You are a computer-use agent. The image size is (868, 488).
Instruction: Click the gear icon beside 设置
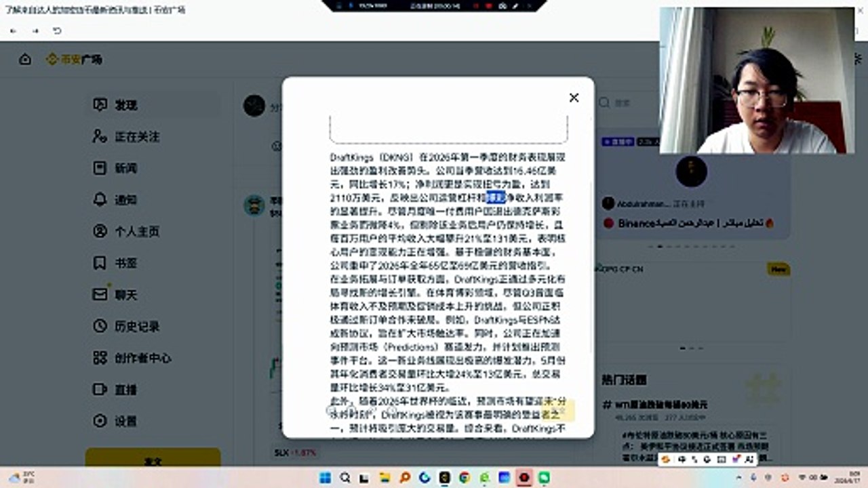click(x=100, y=421)
